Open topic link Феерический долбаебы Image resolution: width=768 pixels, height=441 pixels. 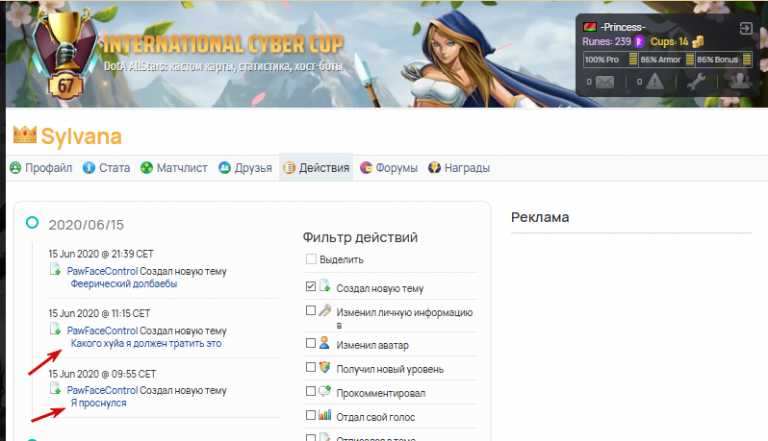pyautogui.click(x=124, y=284)
